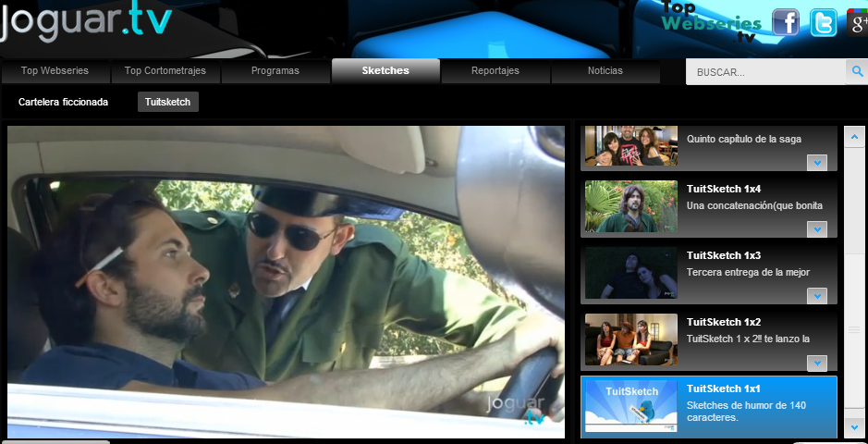The width and height of the screenshot is (868, 444).
Task: Expand the TuitSketch 1x4 description arrow
Action: (x=816, y=229)
